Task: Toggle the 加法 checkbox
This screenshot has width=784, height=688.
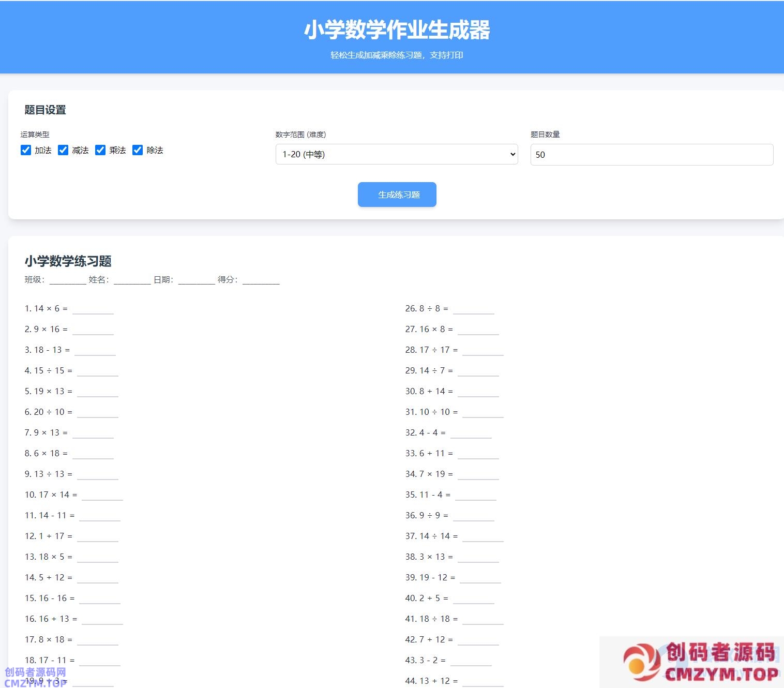Action: point(26,150)
